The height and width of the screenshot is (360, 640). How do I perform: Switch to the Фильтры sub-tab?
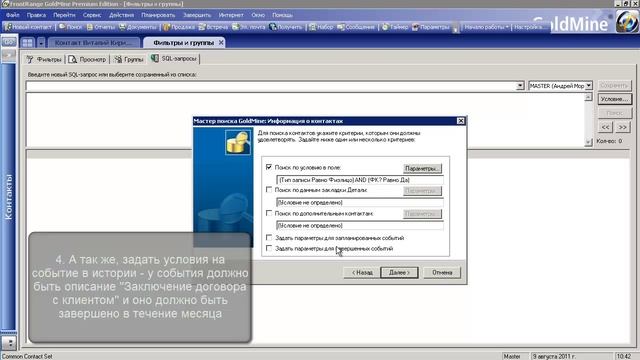coord(44,59)
